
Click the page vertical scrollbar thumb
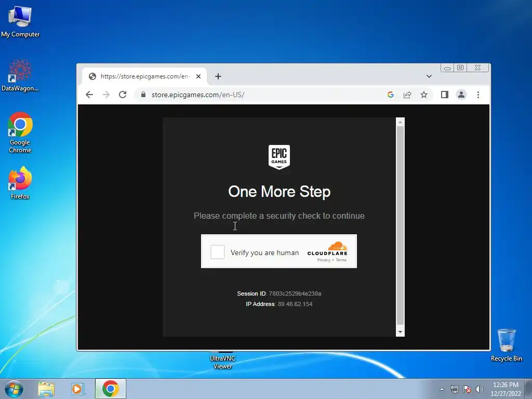point(400,225)
